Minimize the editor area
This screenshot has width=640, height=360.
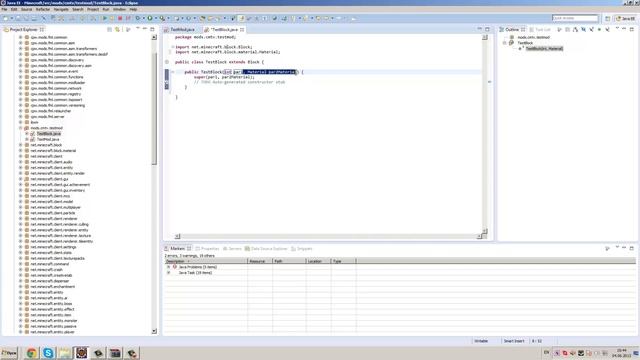click(x=480, y=29)
